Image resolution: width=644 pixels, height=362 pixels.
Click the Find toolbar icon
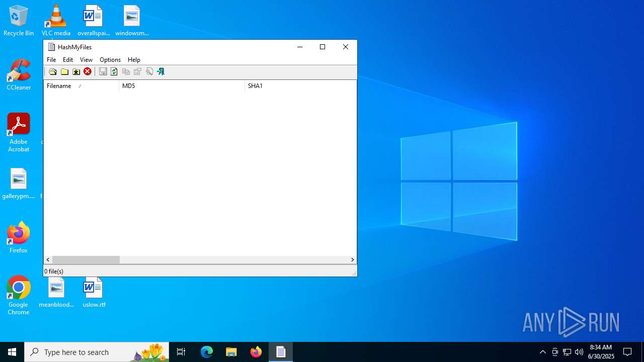(149, 71)
